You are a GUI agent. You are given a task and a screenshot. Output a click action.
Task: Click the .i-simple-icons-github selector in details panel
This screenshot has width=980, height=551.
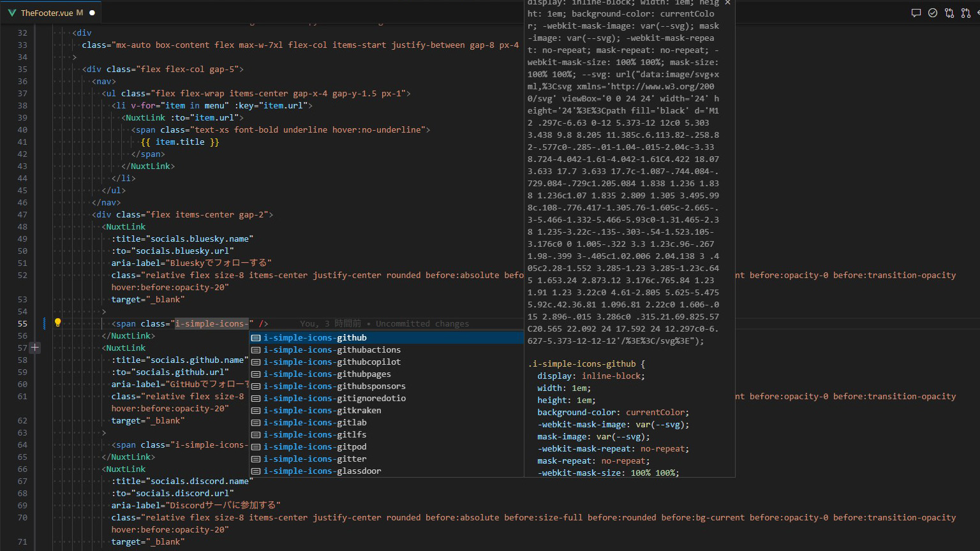click(x=582, y=364)
